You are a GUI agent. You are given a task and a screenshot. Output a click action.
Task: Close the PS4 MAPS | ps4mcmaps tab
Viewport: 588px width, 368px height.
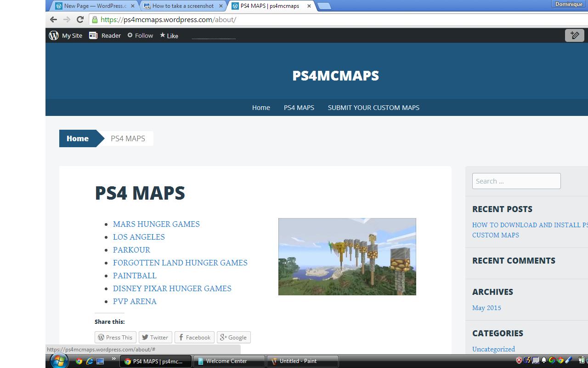click(x=309, y=6)
